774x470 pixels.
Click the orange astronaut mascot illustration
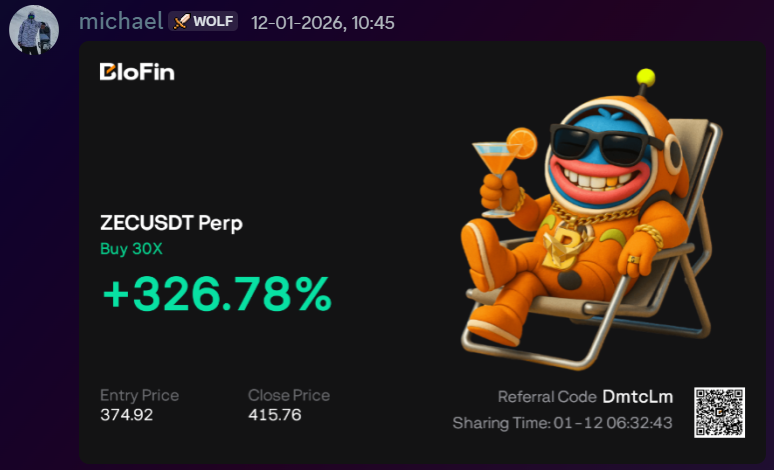[580, 230]
